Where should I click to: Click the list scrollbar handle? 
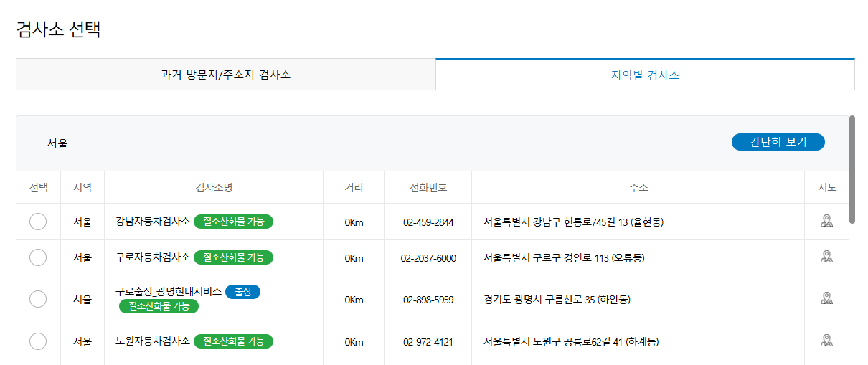pyautogui.click(x=852, y=169)
